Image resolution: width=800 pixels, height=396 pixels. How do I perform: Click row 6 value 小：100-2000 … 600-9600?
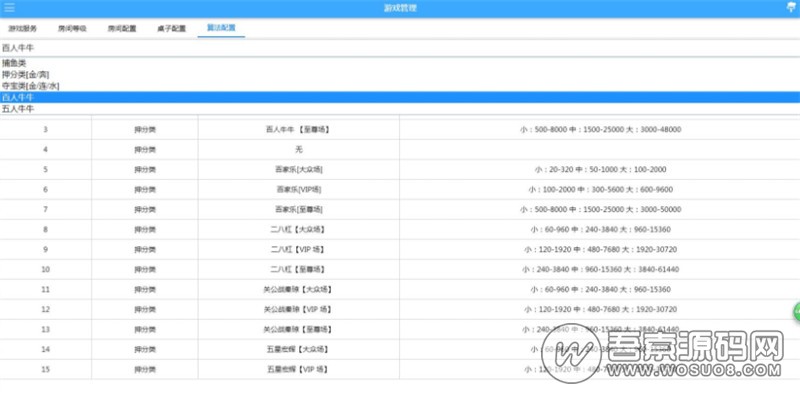pyautogui.click(x=601, y=189)
